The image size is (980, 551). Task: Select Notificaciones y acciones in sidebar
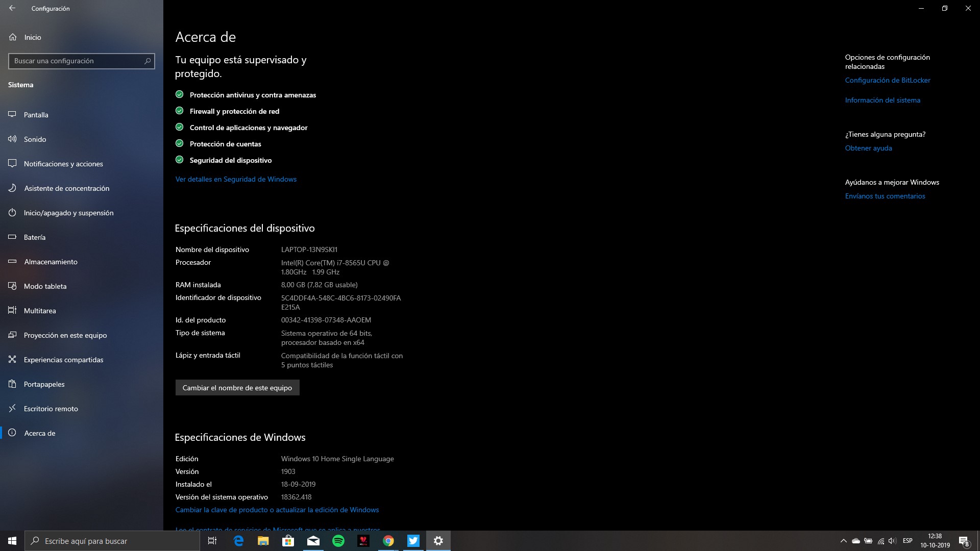pos(82,164)
